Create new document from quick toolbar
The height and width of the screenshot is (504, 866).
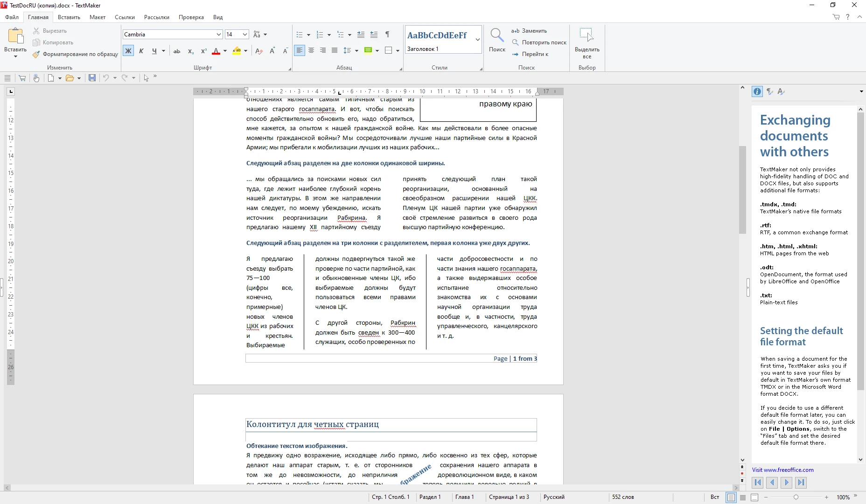click(x=51, y=78)
